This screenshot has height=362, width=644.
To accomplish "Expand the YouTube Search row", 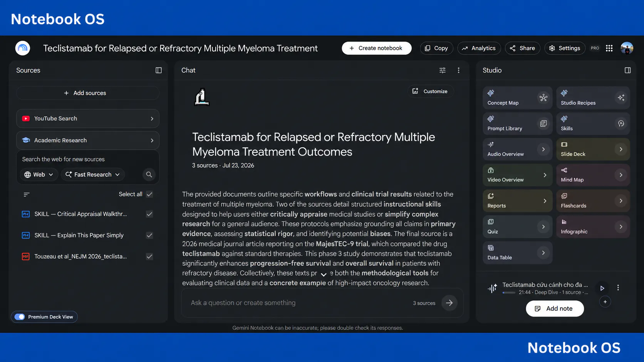I will (x=88, y=118).
